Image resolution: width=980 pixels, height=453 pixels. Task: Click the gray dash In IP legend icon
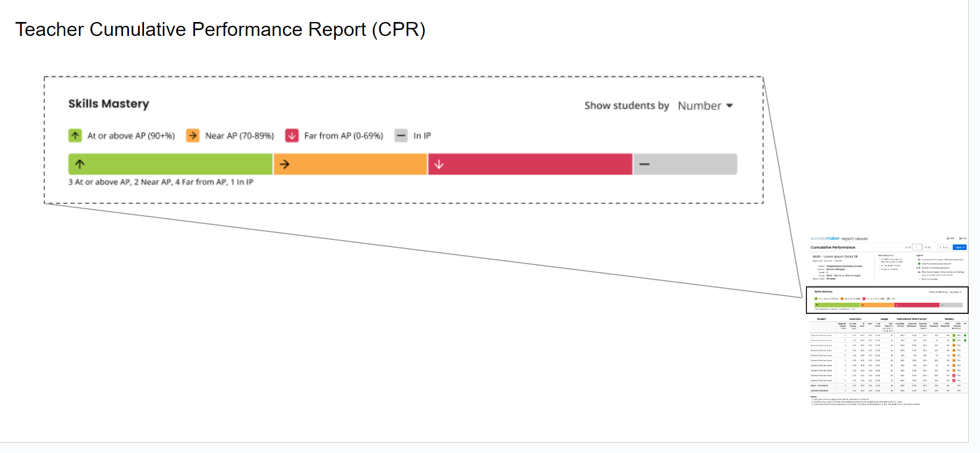pyautogui.click(x=401, y=136)
